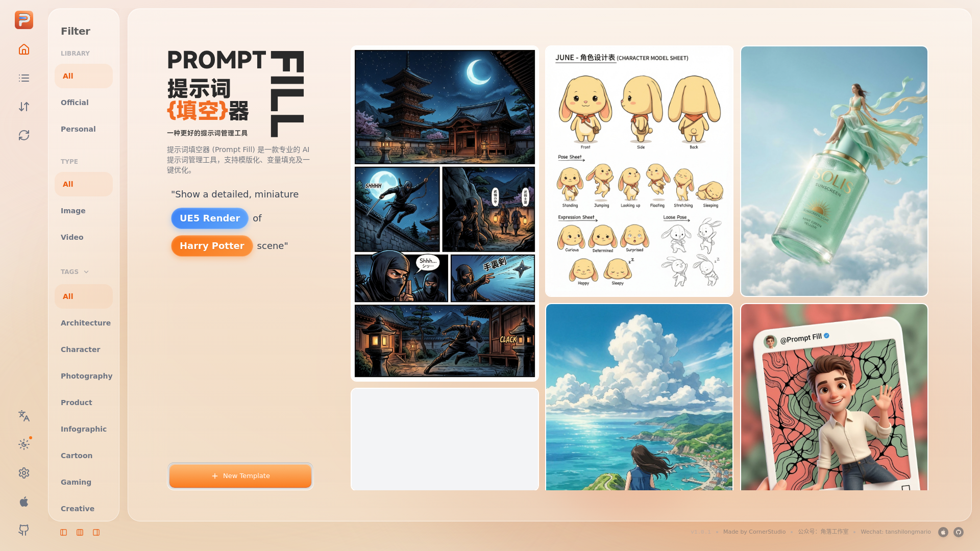Filter by Photography tag

84,376
